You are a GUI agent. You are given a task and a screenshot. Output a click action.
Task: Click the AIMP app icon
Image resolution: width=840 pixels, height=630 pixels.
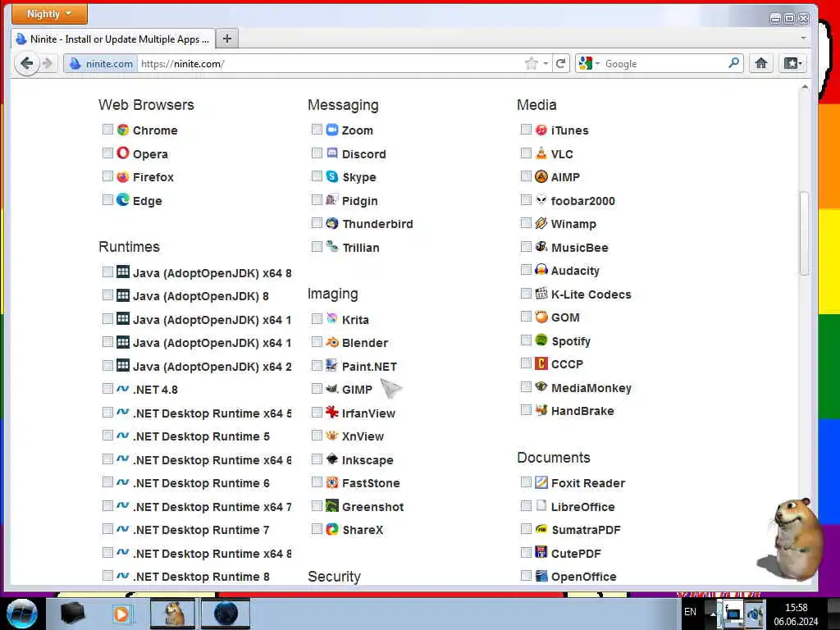[x=541, y=177]
